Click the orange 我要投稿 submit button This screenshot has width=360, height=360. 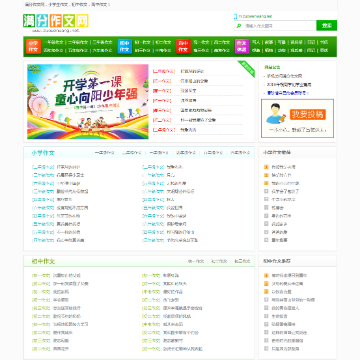[308, 114]
